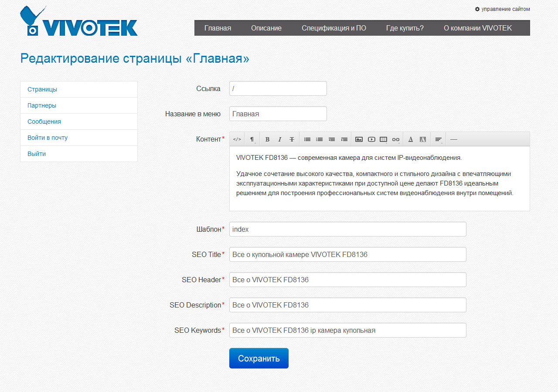
Task: Focus the SEO Keywords input field
Action: [x=348, y=330]
